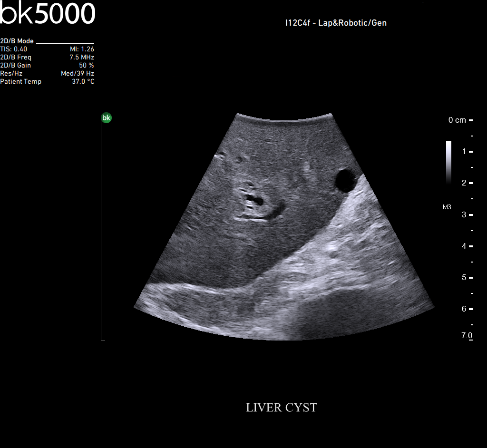Click the MI: 1.26 readout
The image size is (487, 448).
[82, 49]
